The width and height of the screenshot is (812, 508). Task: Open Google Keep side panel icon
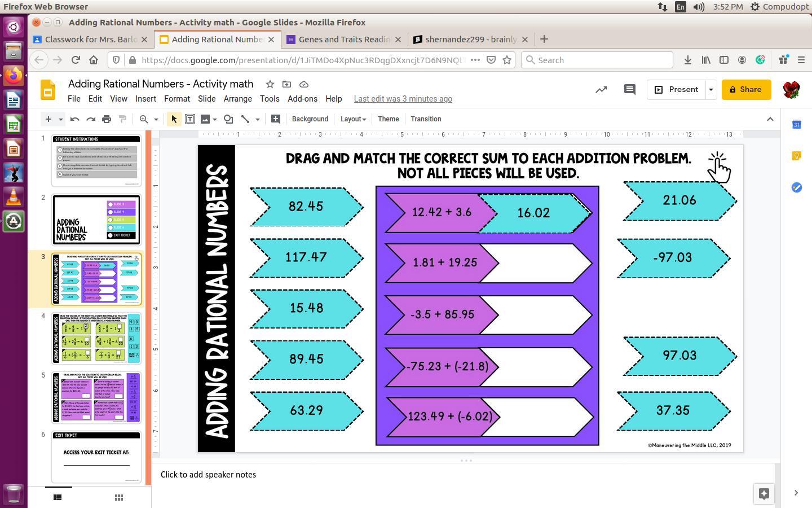[x=797, y=156]
